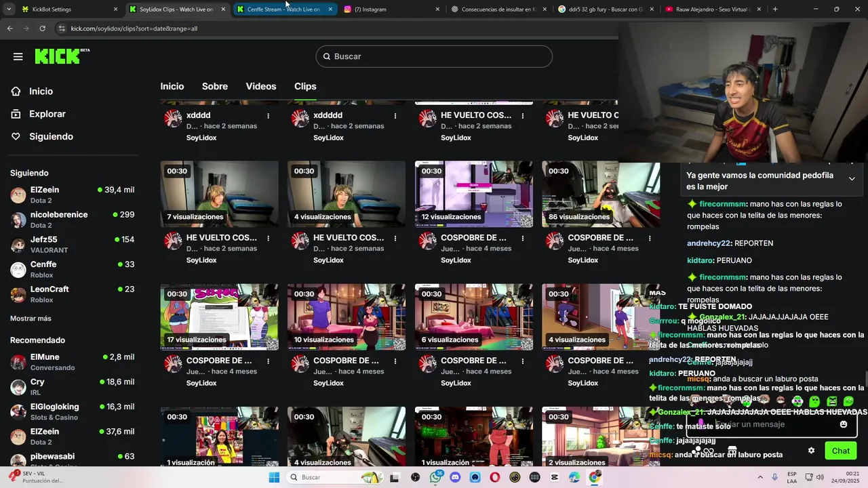
Task: Open OBS Studio from the taskbar
Action: tap(416, 477)
